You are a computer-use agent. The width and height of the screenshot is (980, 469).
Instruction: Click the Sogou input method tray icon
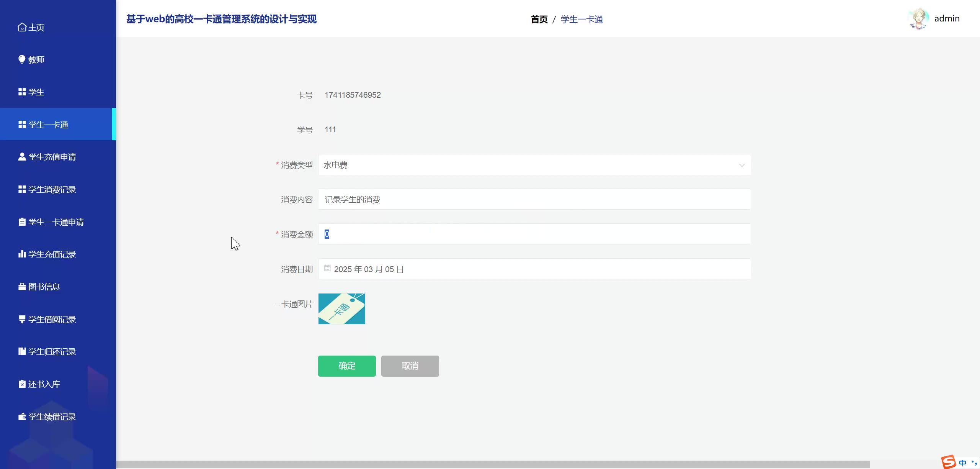pos(949,462)
